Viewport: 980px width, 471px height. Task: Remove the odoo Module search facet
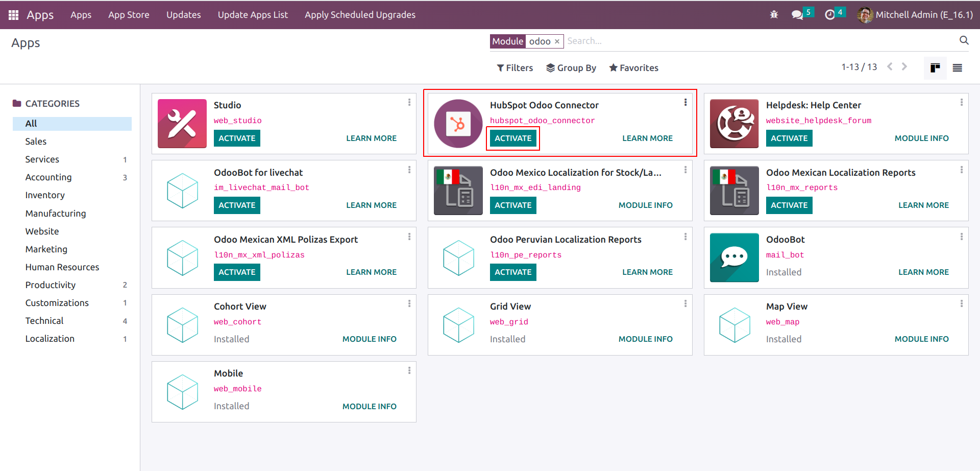point(557,41)
